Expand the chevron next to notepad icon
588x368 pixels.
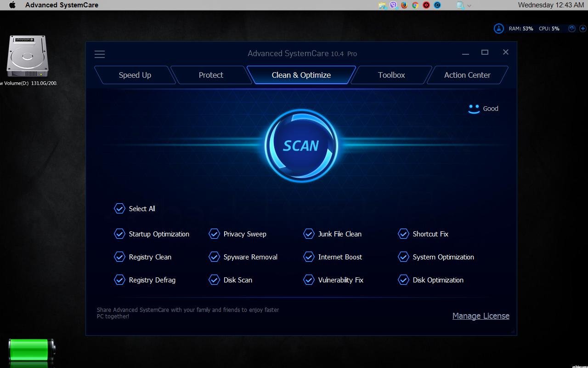pos(469,6)
